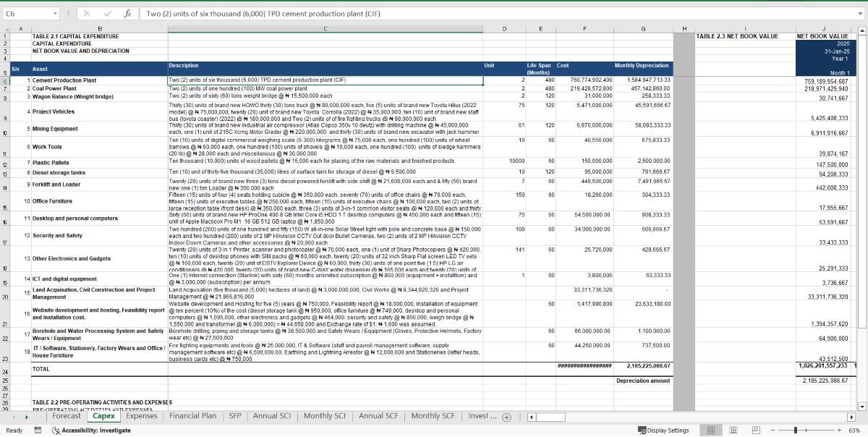Click the 'Diesel storage tanks' asset cell
The width and height of the screenshot is (868, 437).
click(99, 172)
